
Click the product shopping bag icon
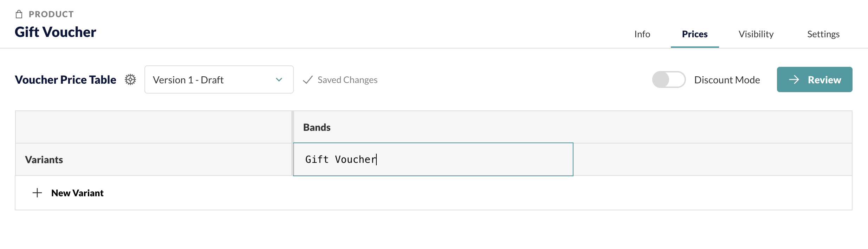(19, 14)
